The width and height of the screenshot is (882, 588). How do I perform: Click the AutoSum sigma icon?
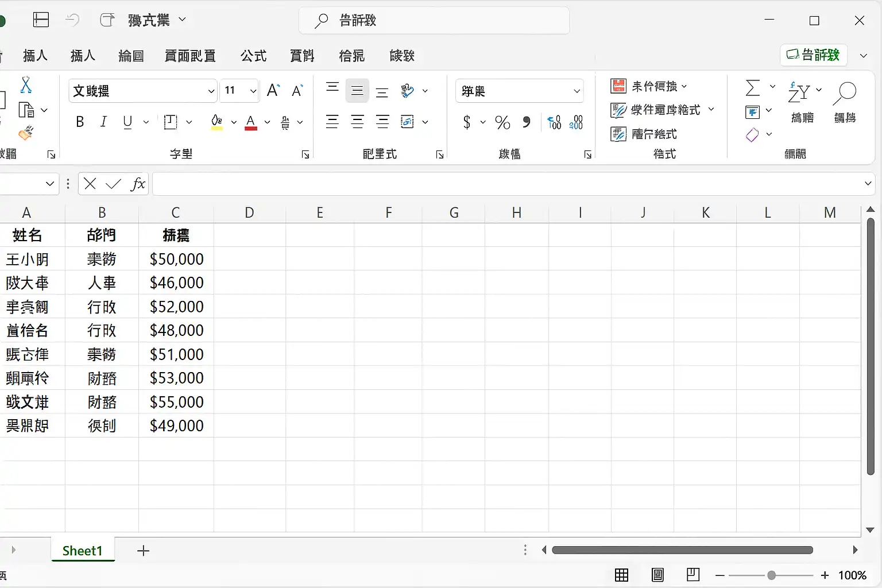[x=752, y=88]
